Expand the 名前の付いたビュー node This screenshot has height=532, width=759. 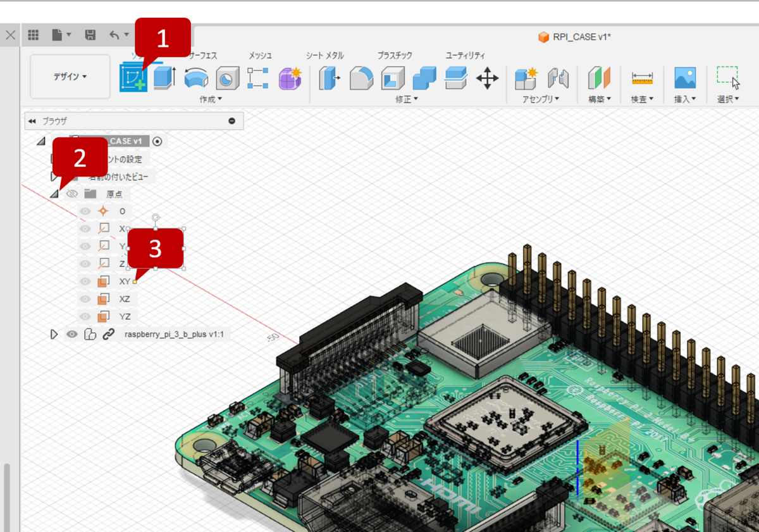click(54, 176)
